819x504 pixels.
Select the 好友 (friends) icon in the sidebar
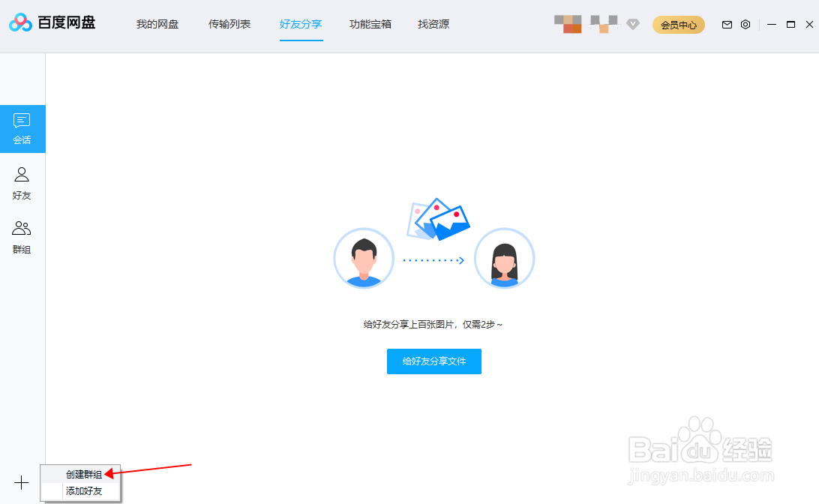click(22, 182)
